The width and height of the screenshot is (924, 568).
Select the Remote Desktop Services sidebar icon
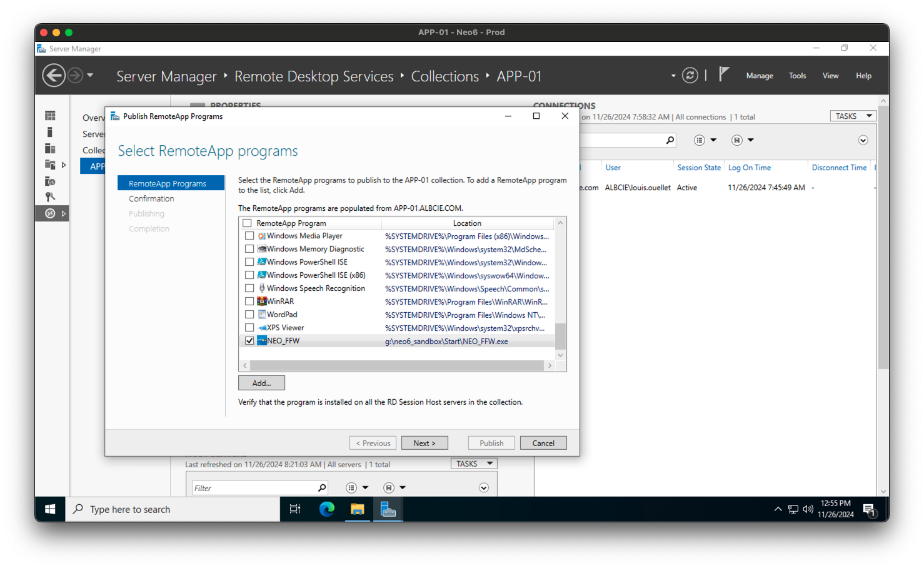[49, 213]
